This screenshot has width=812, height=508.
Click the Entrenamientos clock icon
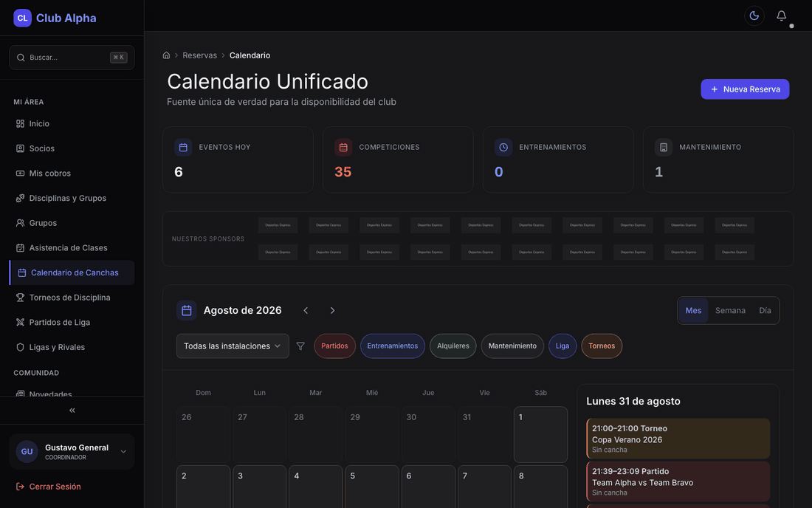pyautogui.click(x=503, y=148)
